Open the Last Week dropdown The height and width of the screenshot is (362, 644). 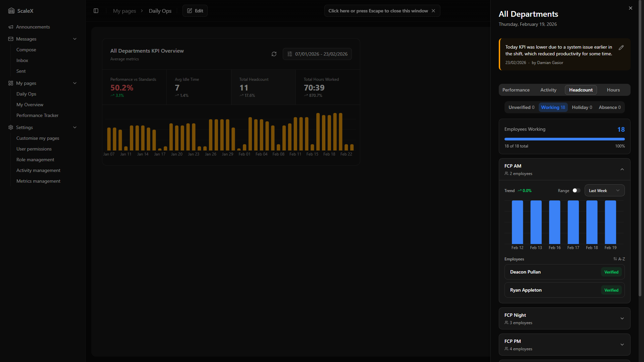click(x=604, y=190)
